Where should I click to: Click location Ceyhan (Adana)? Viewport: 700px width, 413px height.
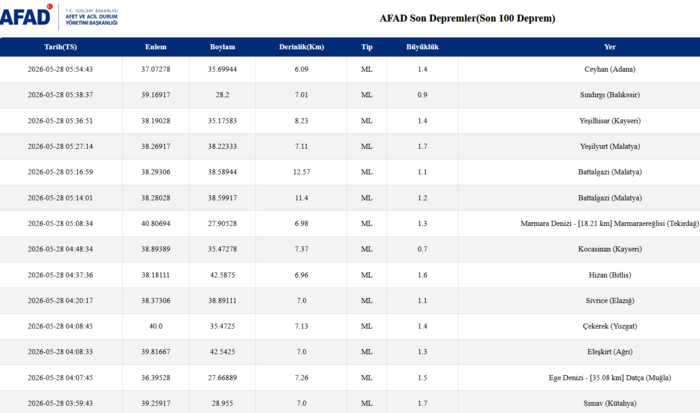pyautogui.click(x=610, y=69)
